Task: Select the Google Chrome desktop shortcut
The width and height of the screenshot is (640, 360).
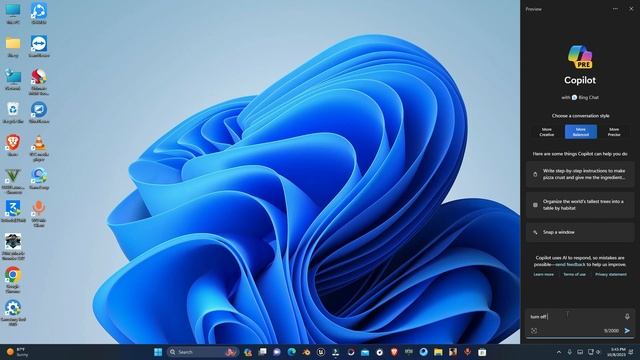Action: coord(13,280)
